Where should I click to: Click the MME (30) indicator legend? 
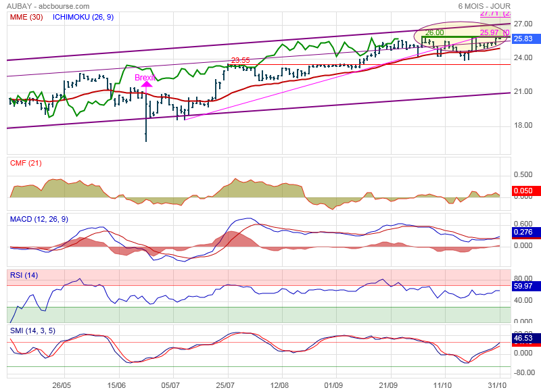(x=26, y=17)
